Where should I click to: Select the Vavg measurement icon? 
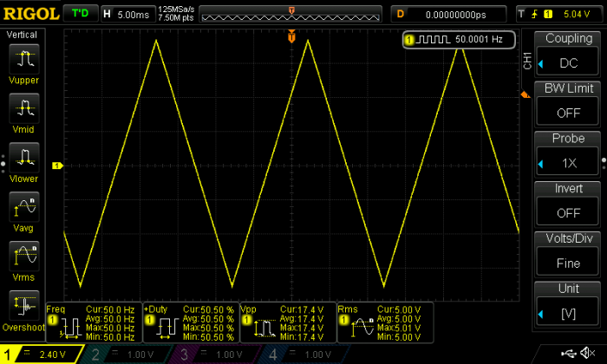tap(24, 207)
